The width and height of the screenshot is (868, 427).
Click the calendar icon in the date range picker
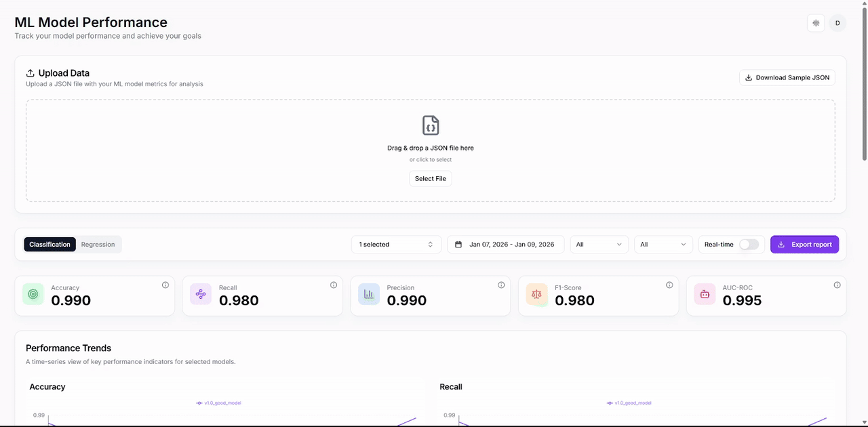458,244
